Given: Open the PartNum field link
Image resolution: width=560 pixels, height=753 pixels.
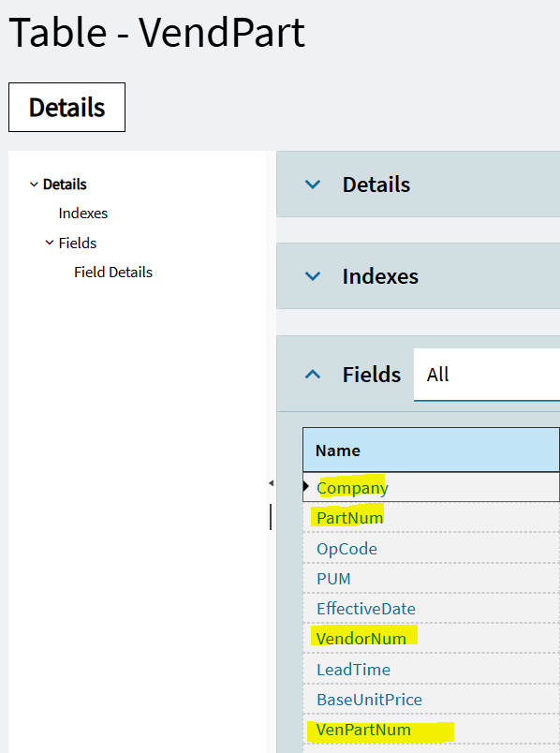Looking at the screenshot, I should pyautogui.click(x=349, y=518).
